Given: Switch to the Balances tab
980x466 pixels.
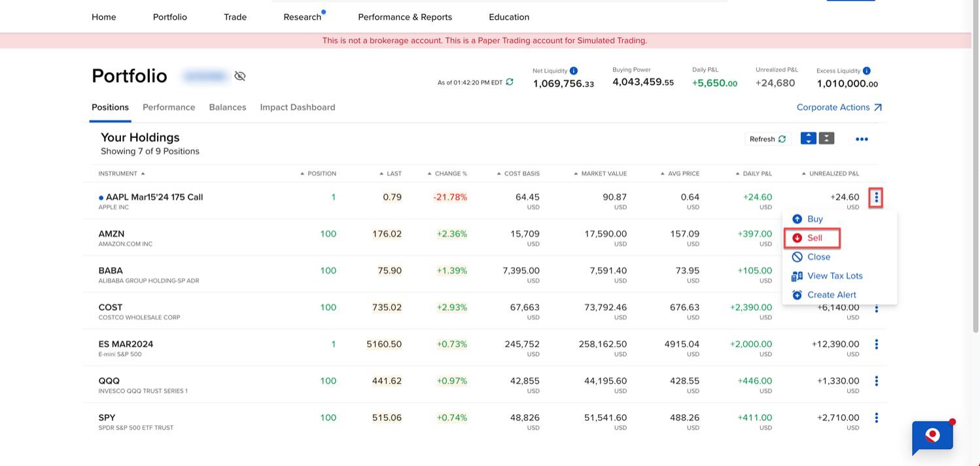Looking at the screenshot, I should [x=228, y=107].
